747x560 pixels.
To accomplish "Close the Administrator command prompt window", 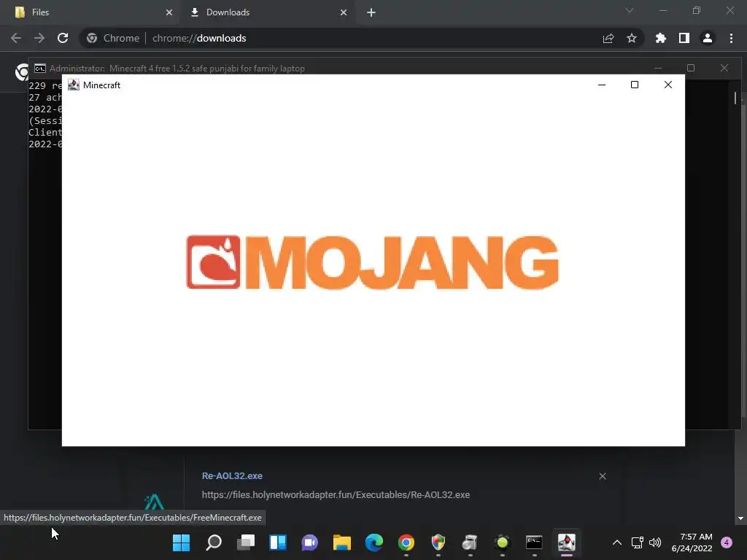I will (x=724, y=68).
